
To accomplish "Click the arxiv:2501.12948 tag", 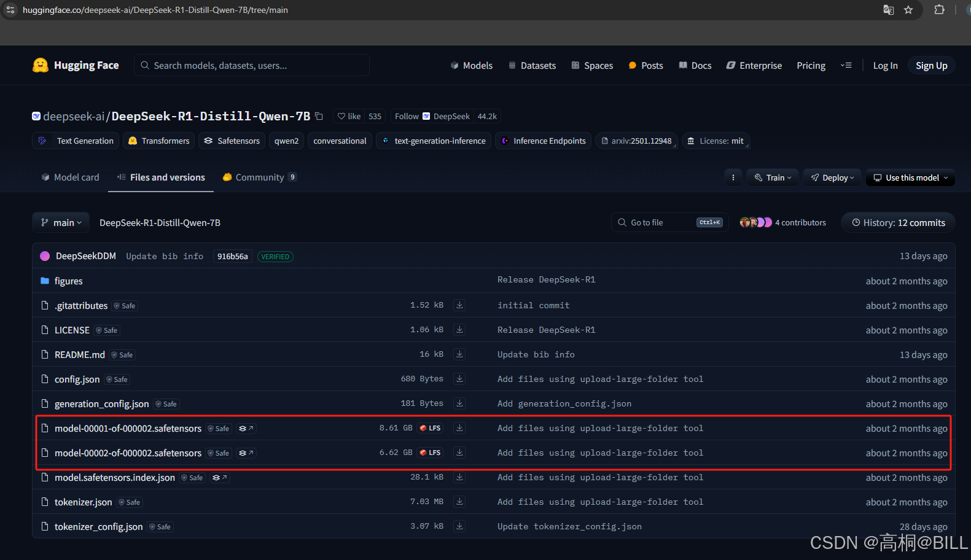I will click(x=636, y=141).
